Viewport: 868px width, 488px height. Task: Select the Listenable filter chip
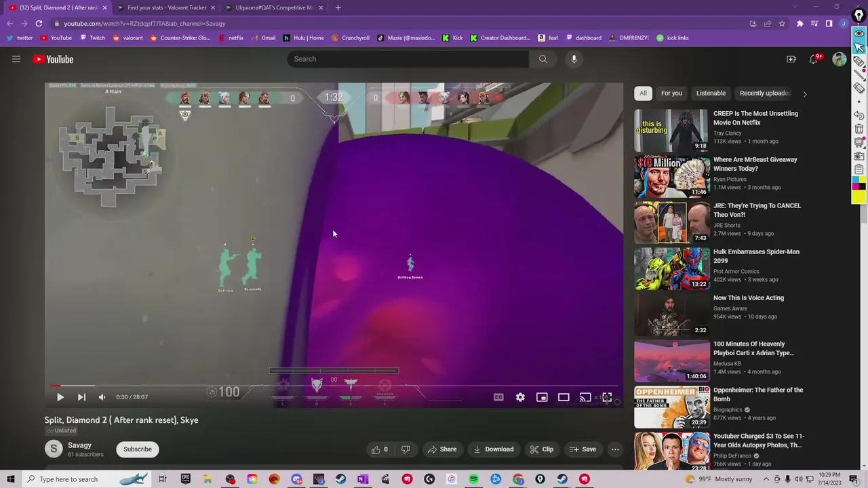pyautogui.click(x=711, y=93)
